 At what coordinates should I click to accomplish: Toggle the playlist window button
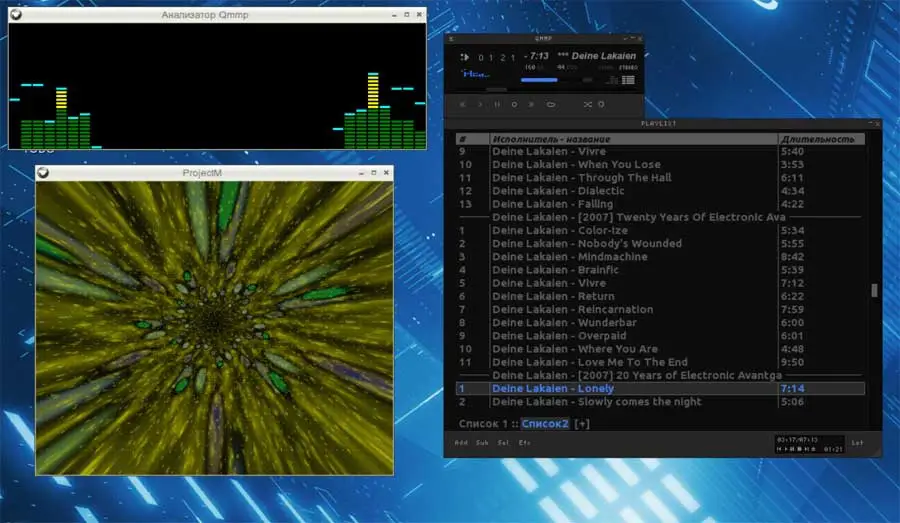pyautogui.click(x=629, y=80)
